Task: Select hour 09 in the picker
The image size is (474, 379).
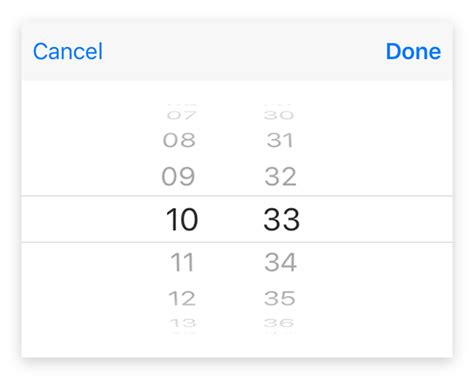Action: coord(179,176)
